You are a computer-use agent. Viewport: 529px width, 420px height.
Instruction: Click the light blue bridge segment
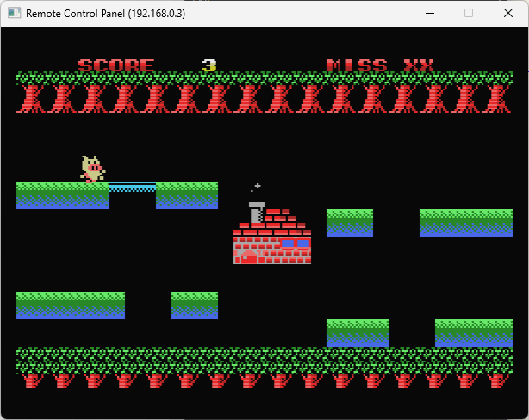(133, 187)
